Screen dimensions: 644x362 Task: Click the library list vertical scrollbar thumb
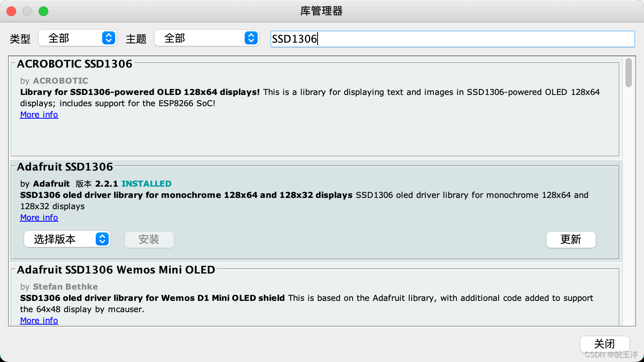[x=628, y=73]
